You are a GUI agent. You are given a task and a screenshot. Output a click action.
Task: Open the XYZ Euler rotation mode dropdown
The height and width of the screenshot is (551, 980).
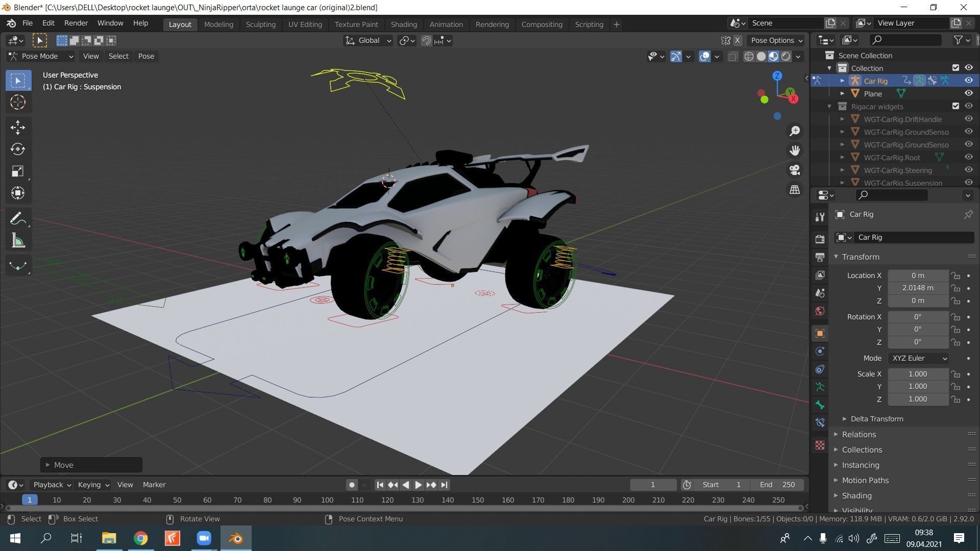coord(918,358)
